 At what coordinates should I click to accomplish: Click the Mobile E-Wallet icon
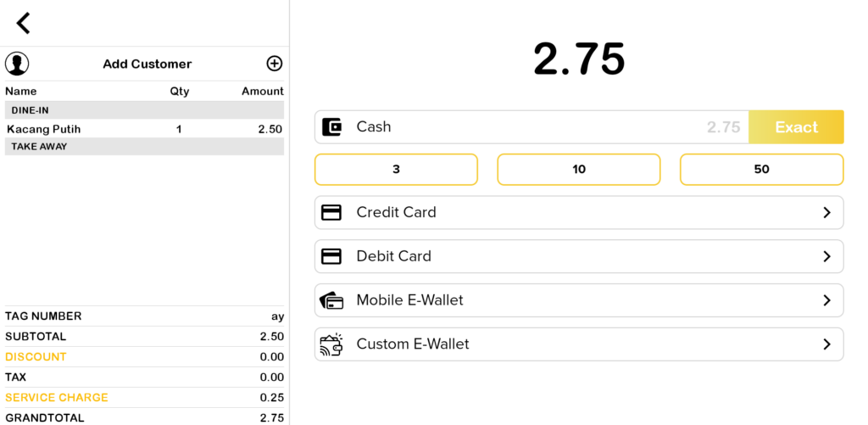(331, 300)
